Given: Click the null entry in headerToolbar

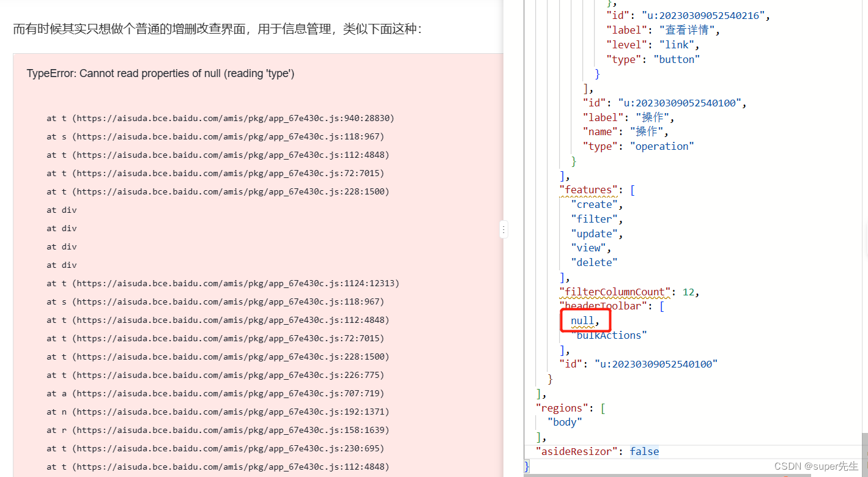Looking at the screenshot, I should coord(582,320).
